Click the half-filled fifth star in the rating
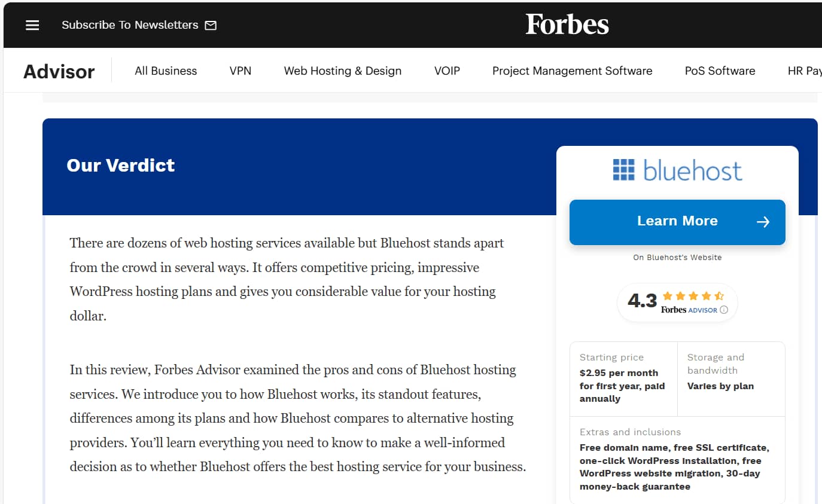822x504 pixels. (720, 295)
